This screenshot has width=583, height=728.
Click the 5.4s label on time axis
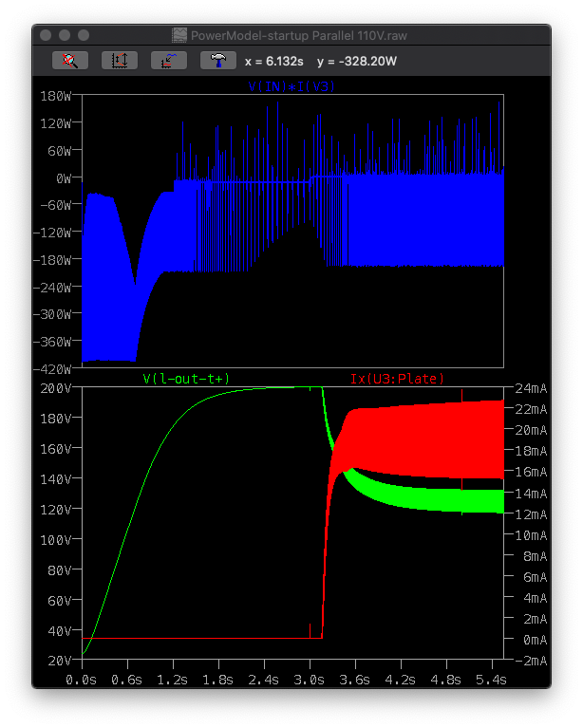pyautogui.click(x=491, y=680)
